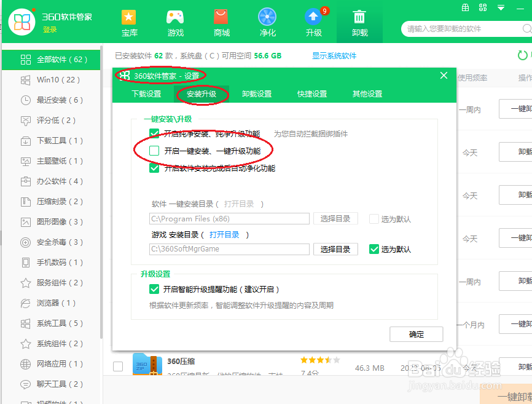Select 系统组件 (2) category

[x=51, y=344]
